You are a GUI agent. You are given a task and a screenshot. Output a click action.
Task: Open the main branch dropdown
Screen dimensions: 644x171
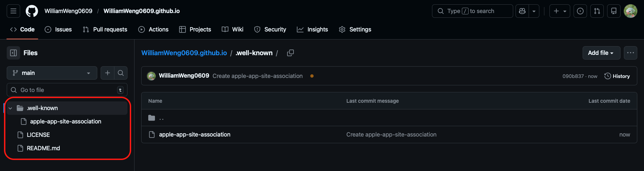point(52,73)
